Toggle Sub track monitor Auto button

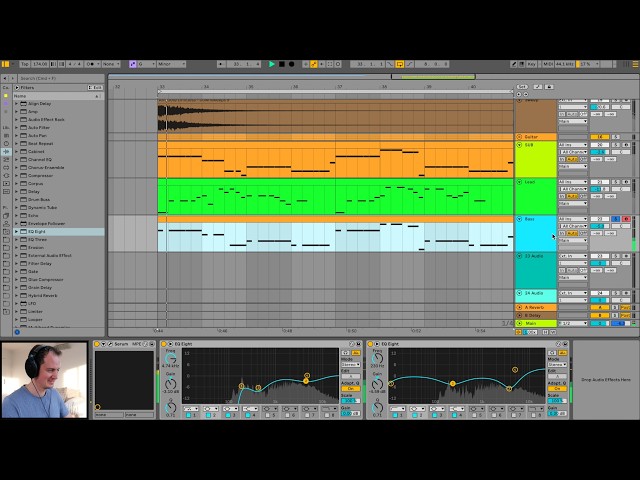click(572, 159)
